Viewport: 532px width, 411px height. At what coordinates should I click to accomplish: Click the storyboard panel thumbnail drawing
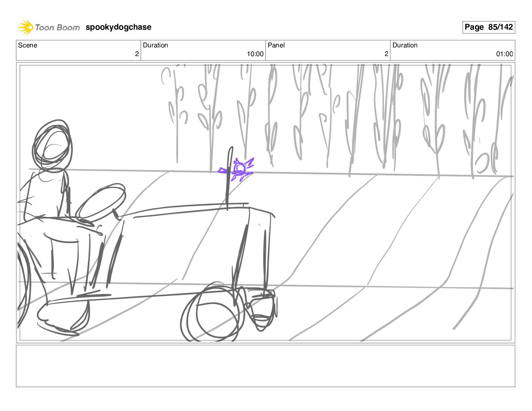point(265,202)
